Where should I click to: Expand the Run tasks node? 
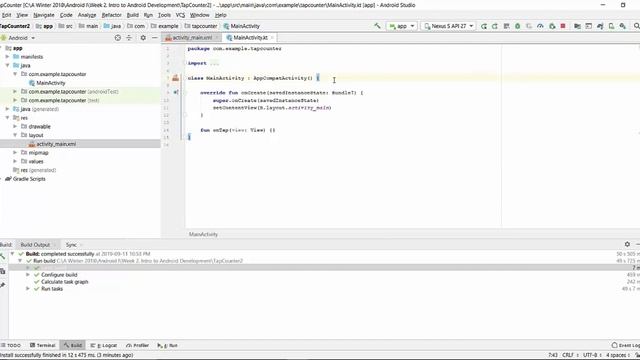[28, 289]
